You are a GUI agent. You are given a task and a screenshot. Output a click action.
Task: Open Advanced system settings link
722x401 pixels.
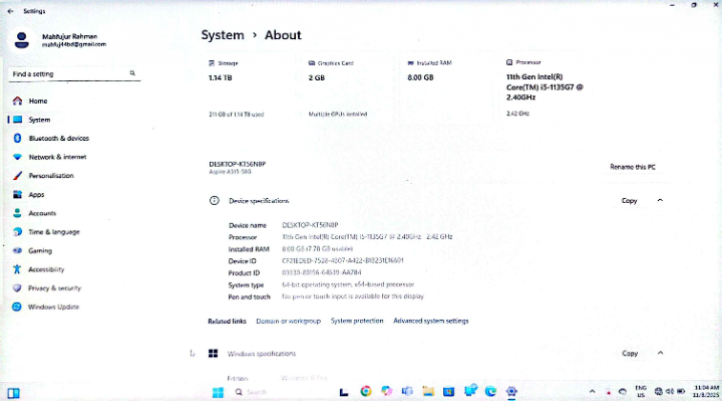431,321
